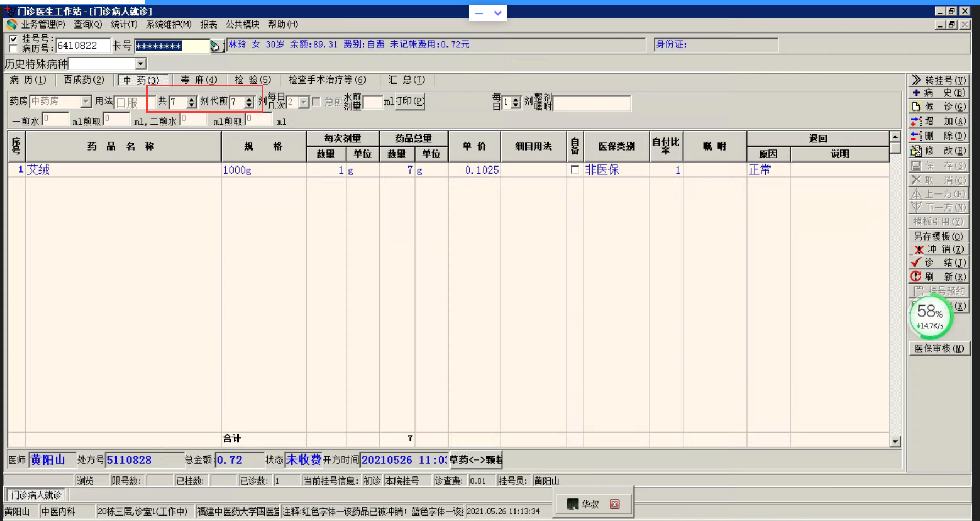Viewport: 980px width, 521px height.
Task: Click the 代煎 count stepper arrows
Action: [249, 102]
